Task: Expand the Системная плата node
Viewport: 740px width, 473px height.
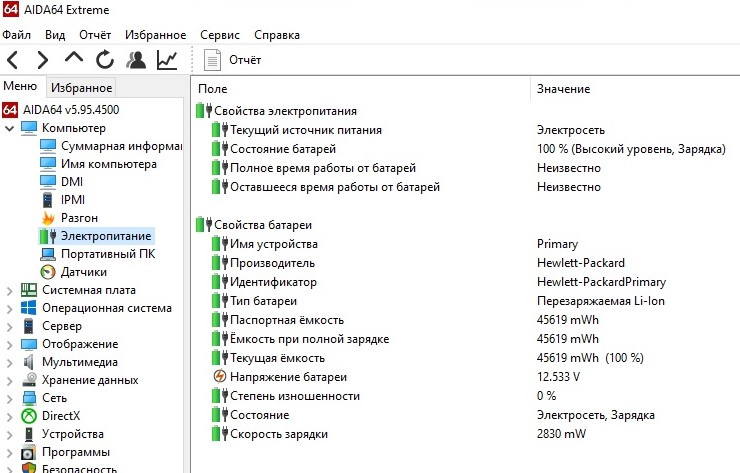Action: tap(9, 290)
